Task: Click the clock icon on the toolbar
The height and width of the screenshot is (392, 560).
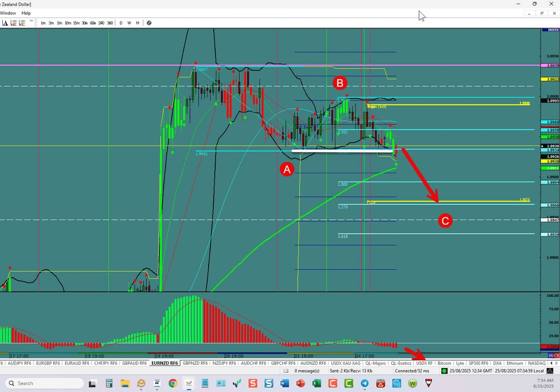Action: tap(149, 23)
